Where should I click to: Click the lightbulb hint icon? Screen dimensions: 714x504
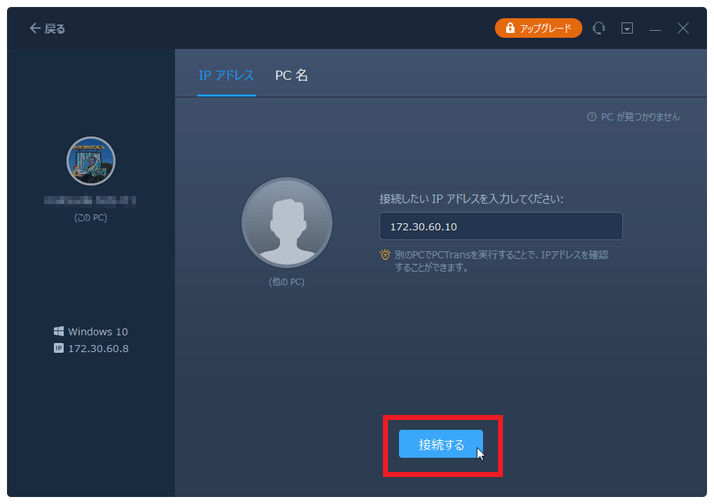[385, 255]
